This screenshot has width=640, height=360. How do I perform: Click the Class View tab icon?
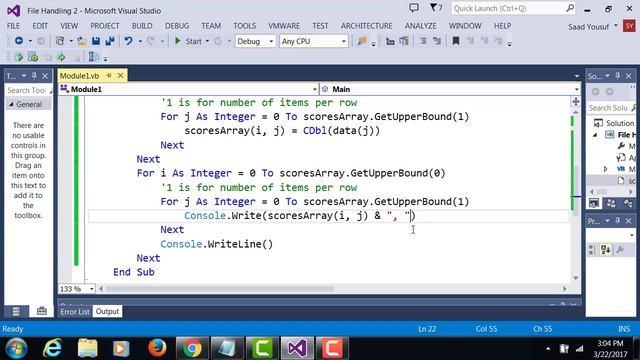pos(628,203)
